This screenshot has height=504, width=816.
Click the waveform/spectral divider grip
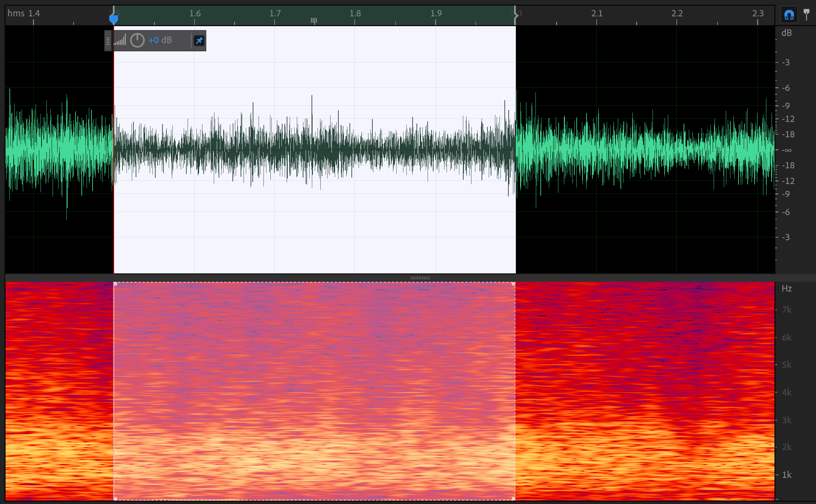pos(420,278)
